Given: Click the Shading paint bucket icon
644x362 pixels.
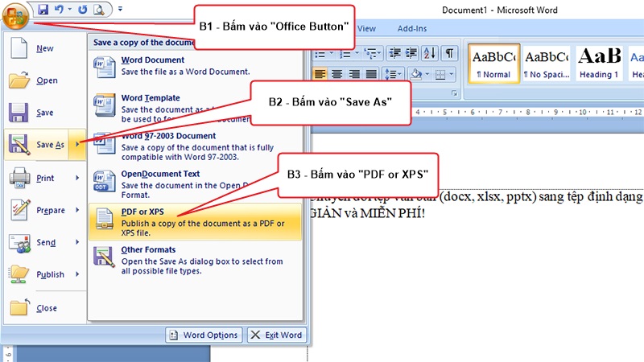Looking at the screenshot, I should 416,74.
